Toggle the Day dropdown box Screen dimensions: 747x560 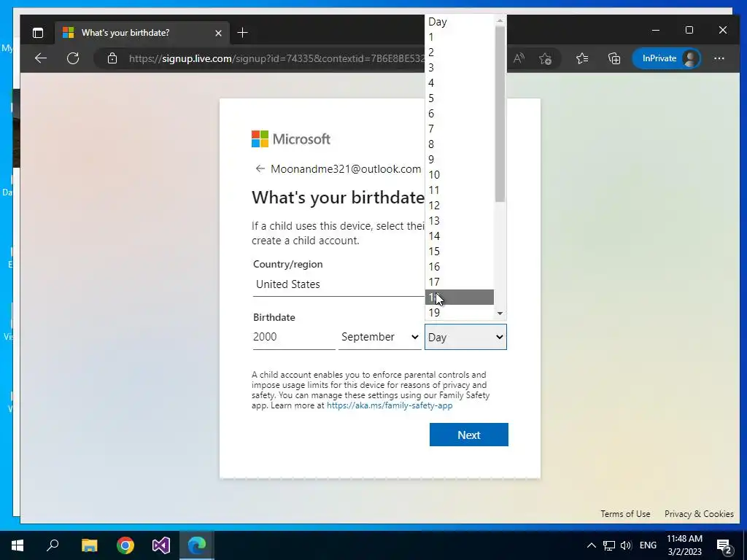point(465,337)
